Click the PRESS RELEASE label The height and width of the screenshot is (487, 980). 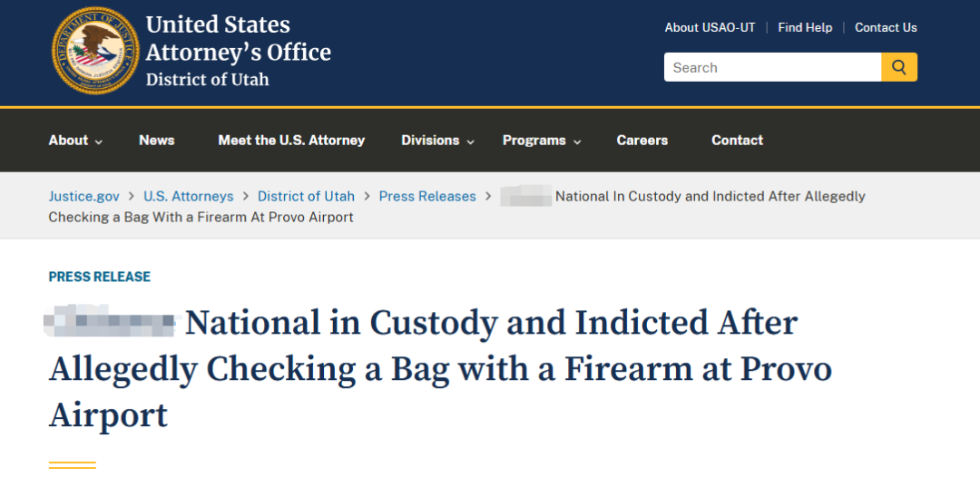click(100, 277)
